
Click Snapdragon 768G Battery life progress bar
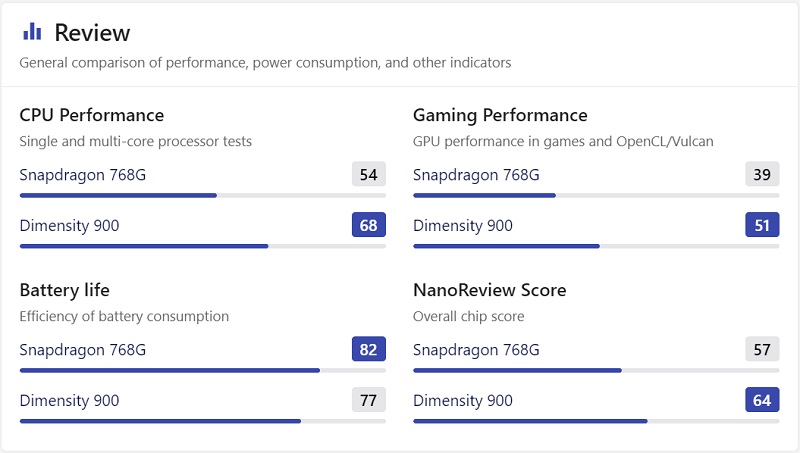203,370
